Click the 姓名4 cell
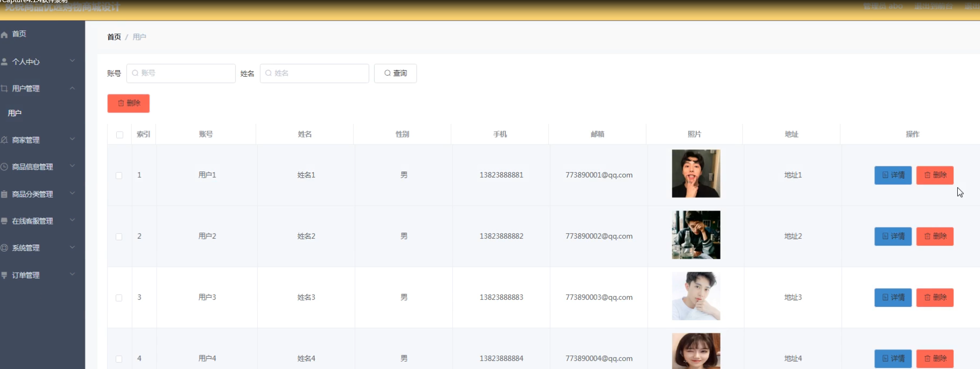Image resolution: width=980 pixels, height=369 pixels. 306,359
